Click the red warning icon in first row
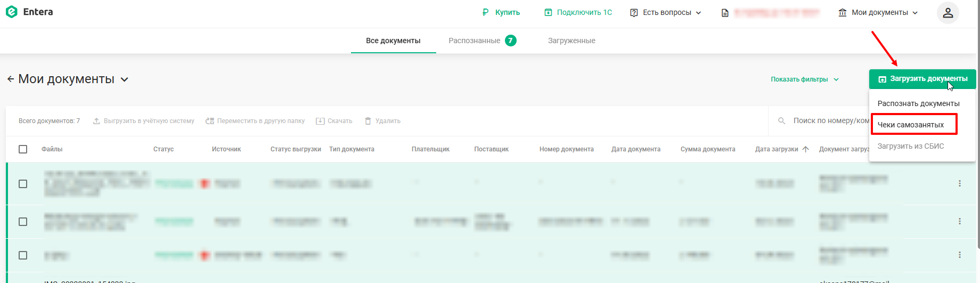 [x=204, y=183]
